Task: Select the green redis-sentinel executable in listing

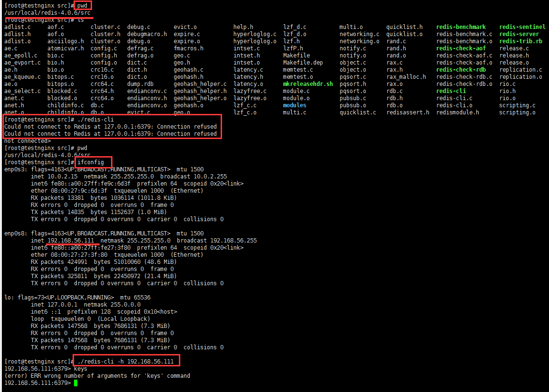Action: click(x=522, y=27)
